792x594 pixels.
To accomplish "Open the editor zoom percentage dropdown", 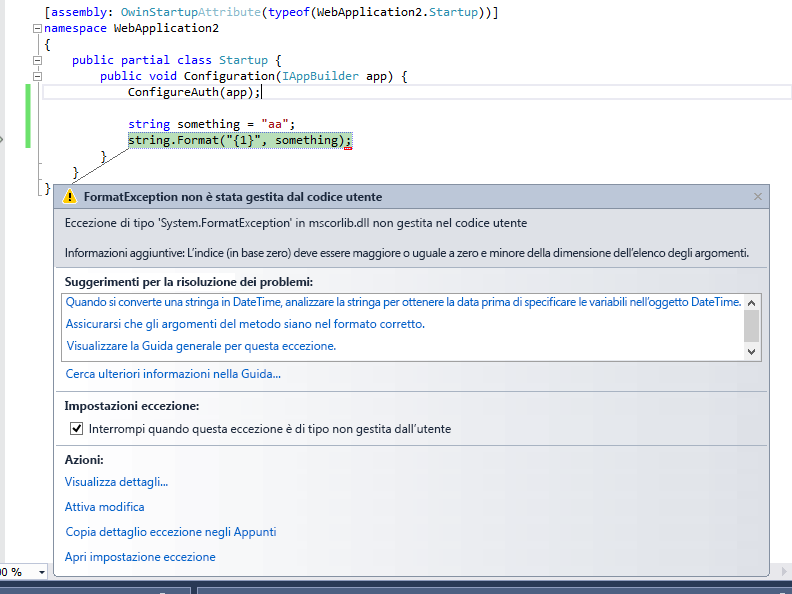I will [41, 572].
